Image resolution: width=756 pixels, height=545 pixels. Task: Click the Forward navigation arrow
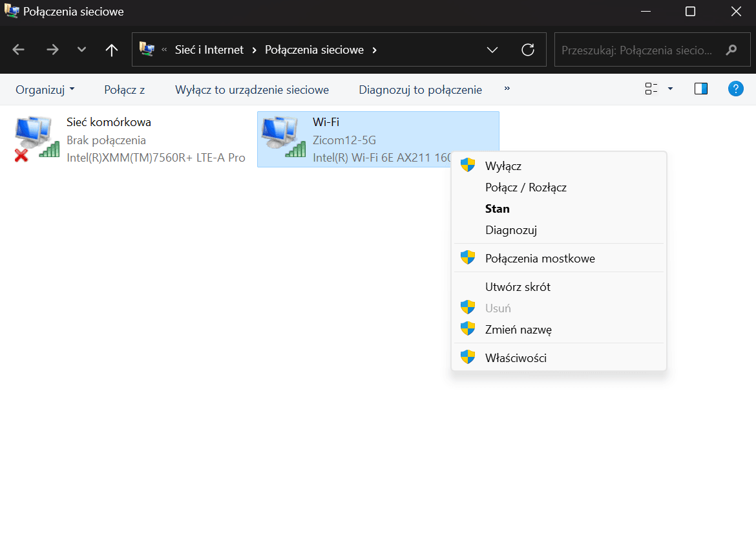[53, 50]
